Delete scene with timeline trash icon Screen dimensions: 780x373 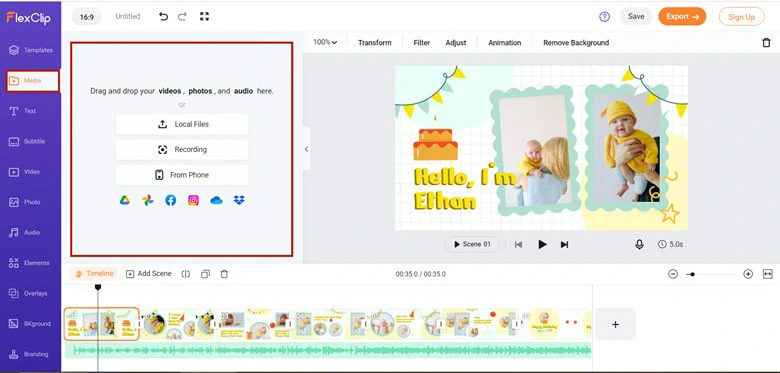point(224,274)
